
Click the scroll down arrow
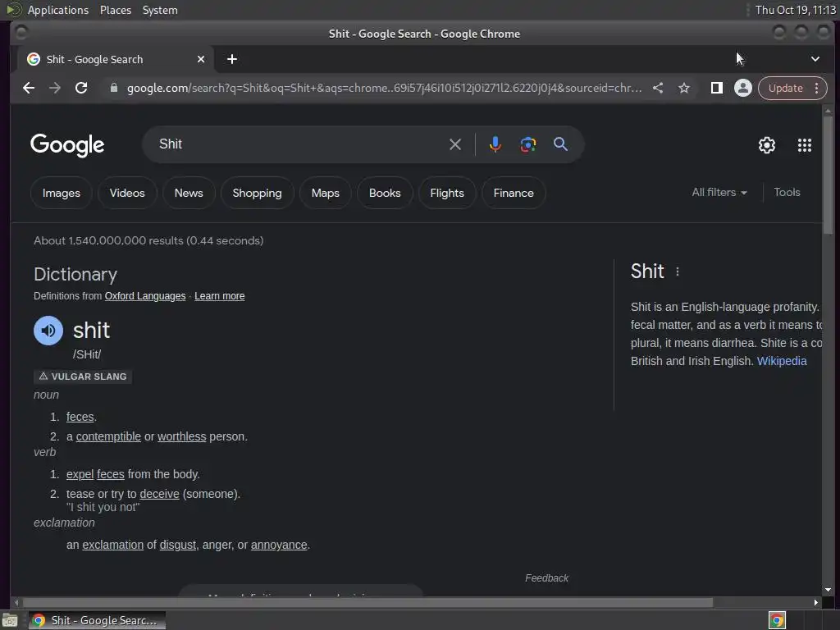829,590
